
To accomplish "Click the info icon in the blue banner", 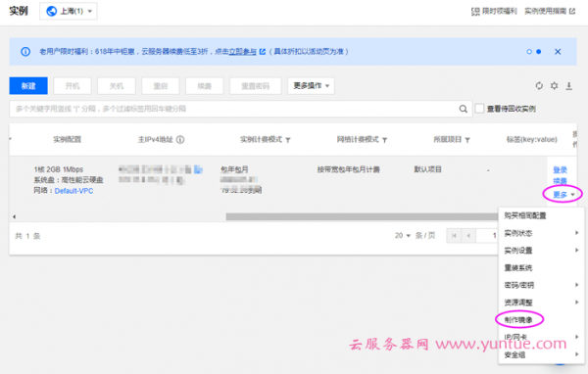I will pos(25,51).
